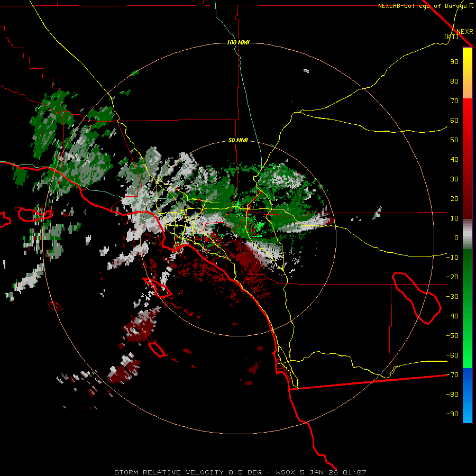Click the positive "90" scale value
The image size is (476, 476).
tap(454, 62)
